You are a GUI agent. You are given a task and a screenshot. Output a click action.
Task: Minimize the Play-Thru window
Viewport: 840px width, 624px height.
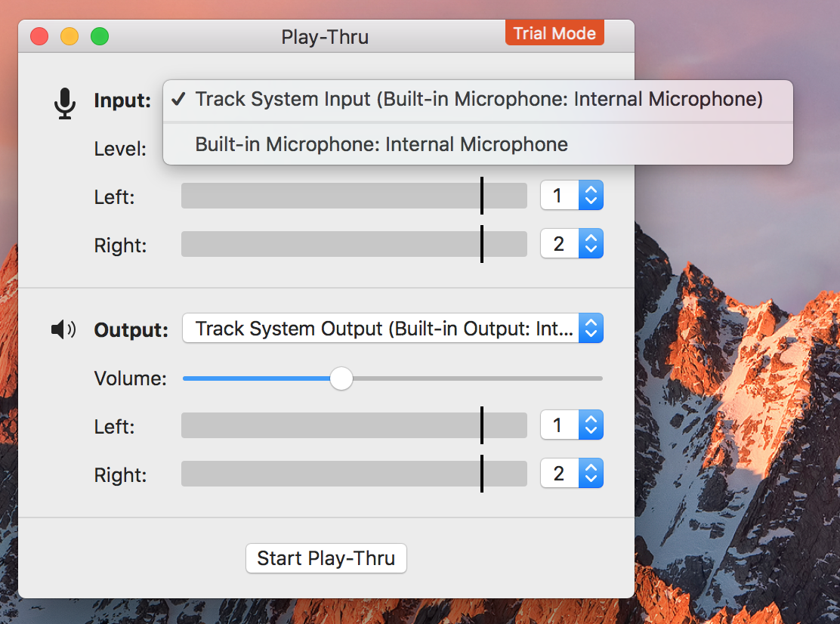point(69,36)
